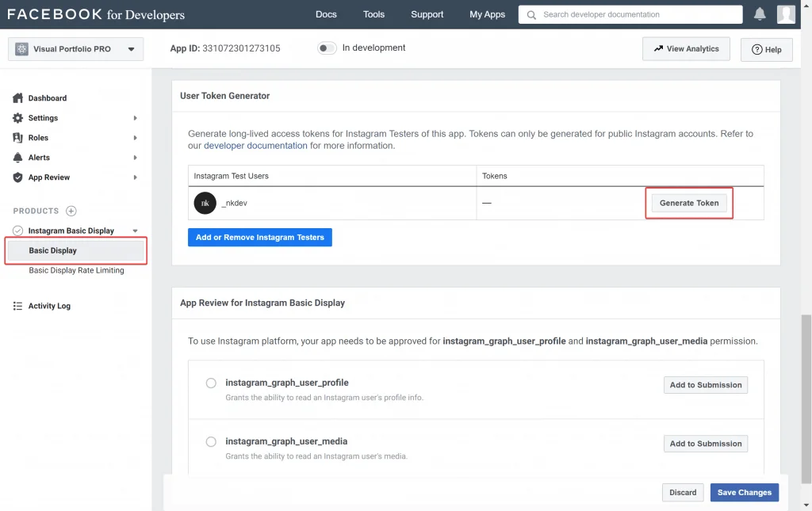This screenshot has width=812, height=511.
Task: Expand the App Review submenu arrow
Action: 135,177
